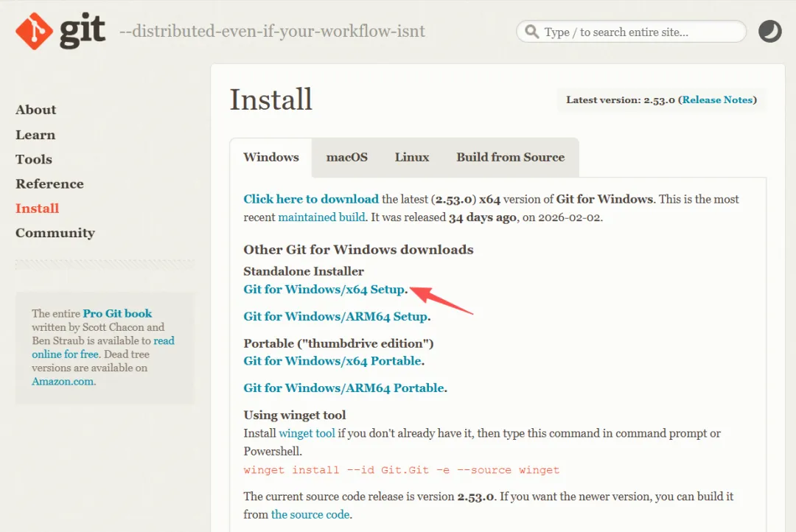Click the git wordmark beside the logo
The height and width of the screenshot is (532, 796).
pyautogui.click(x=83, y=31)
